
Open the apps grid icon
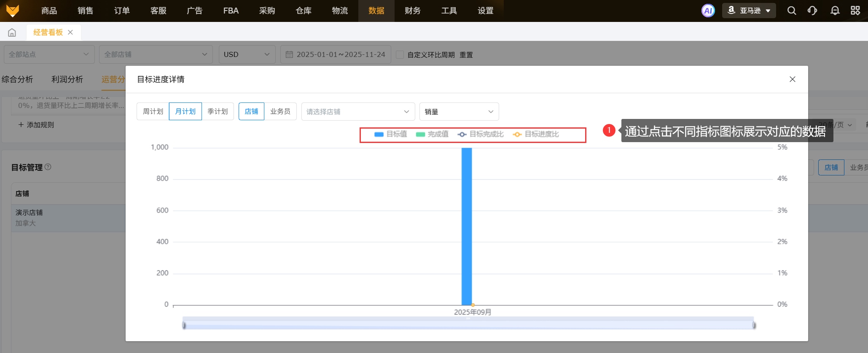coord(855,11)
